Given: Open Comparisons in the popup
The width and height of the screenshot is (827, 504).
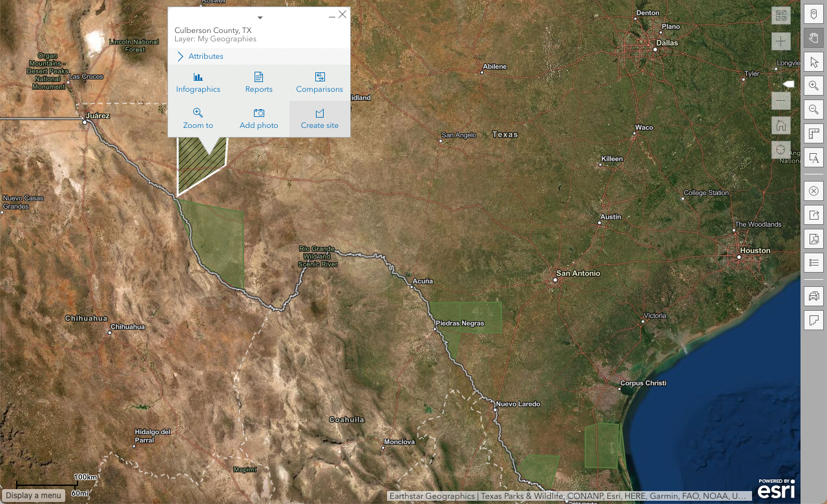Looking at the screenshot, I should (x=319, y=83).
